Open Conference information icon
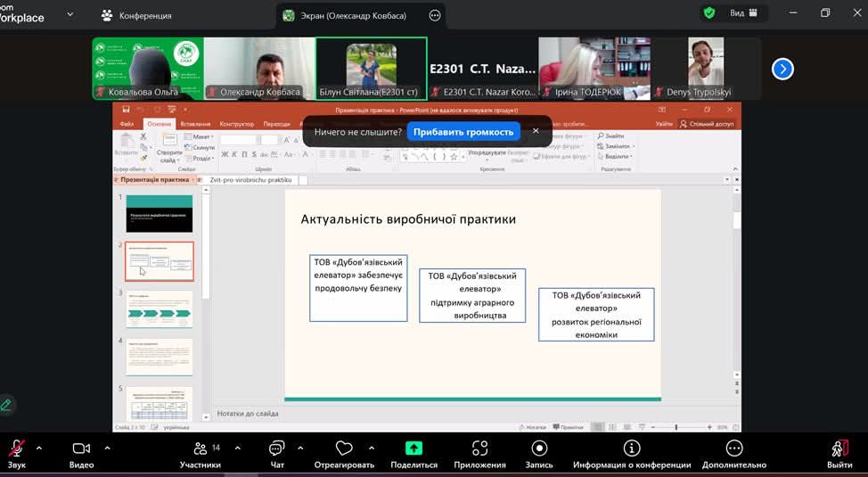 coord(632,448)
